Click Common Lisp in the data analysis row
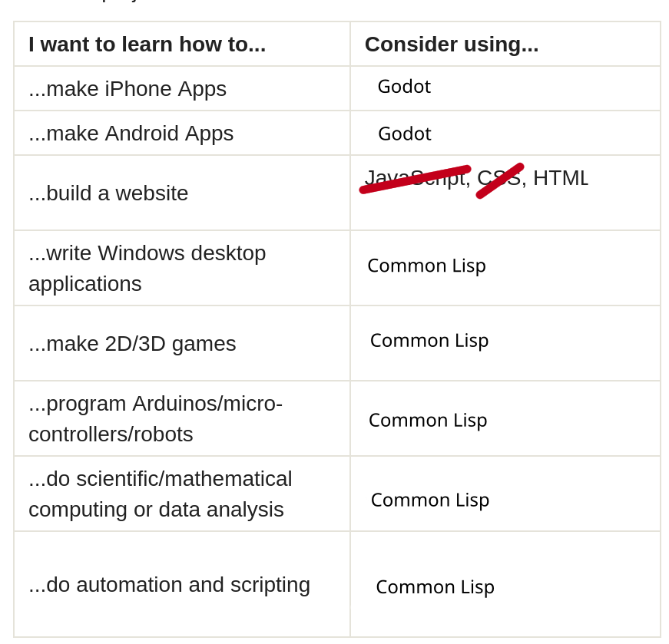669x644 pixels. coord(430,500)
